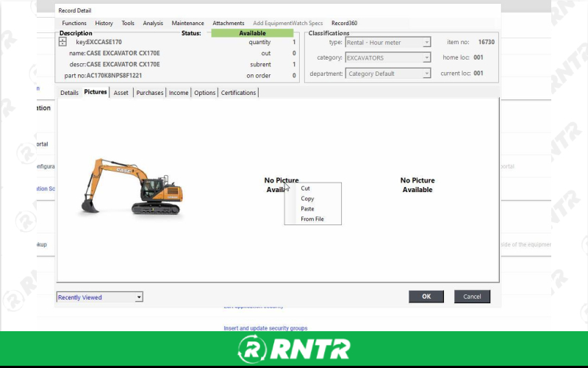
Task: Open the Attachments menu
Action: tap(229, 23)
